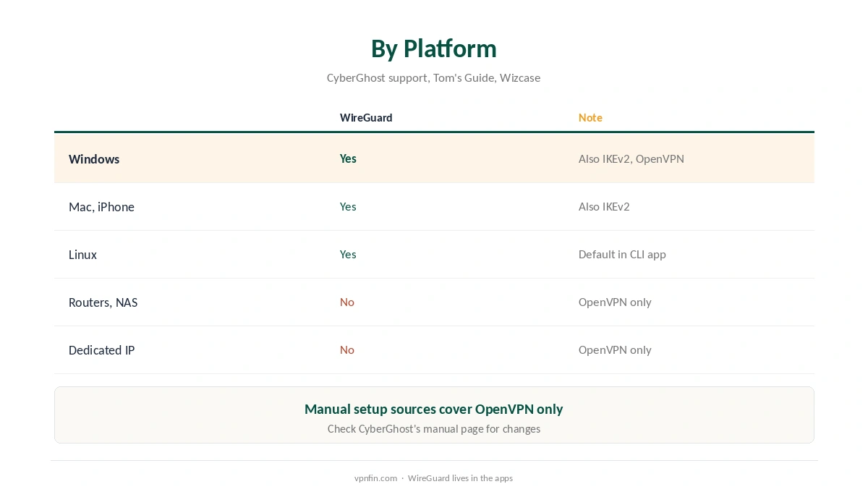This screenshot has height=492, width=868.
Task: Click the 'OpenVPN only' note in the Routers, NAS row
Action: coord(615,302)
